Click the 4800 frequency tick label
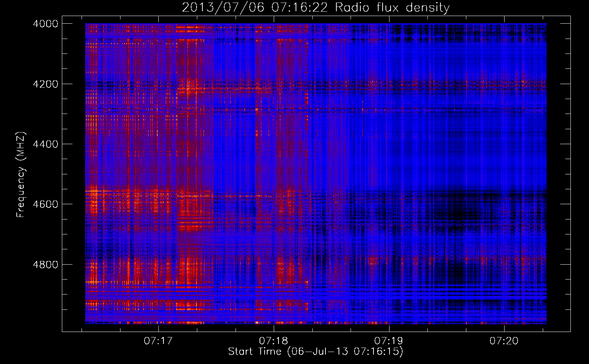Screen dimensions: 589x364 point(46,265)
